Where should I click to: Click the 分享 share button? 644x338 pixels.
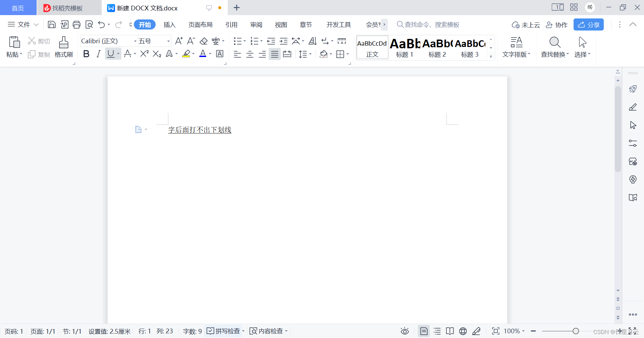tap(589, 25)
